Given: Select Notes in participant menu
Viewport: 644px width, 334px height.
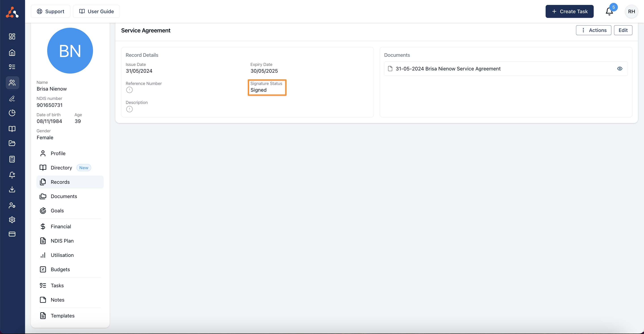Looking at the screenshot, I should click(70, 300).
